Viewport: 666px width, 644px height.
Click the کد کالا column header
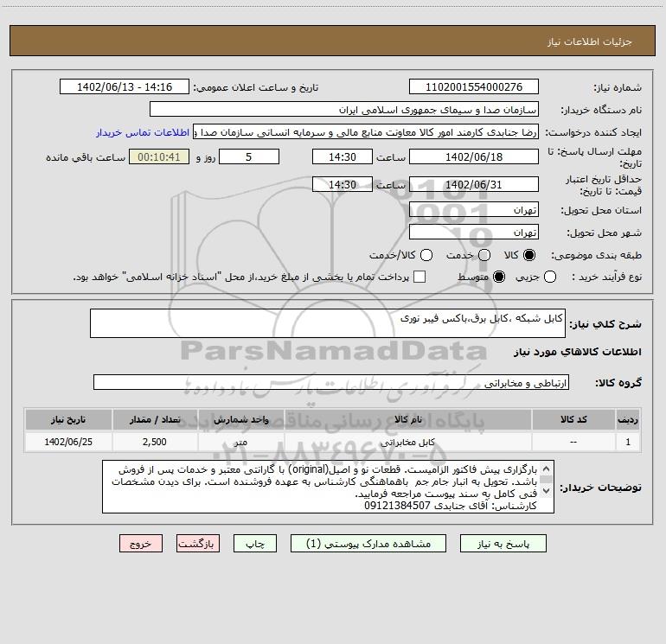(x=573, y=419)
